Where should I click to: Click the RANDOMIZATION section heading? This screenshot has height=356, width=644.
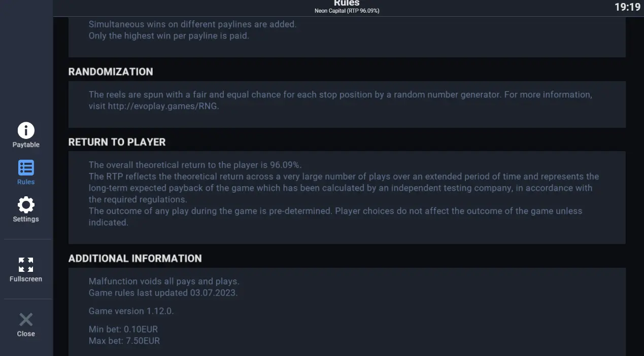pyautogui.click(x=111, y=72)
